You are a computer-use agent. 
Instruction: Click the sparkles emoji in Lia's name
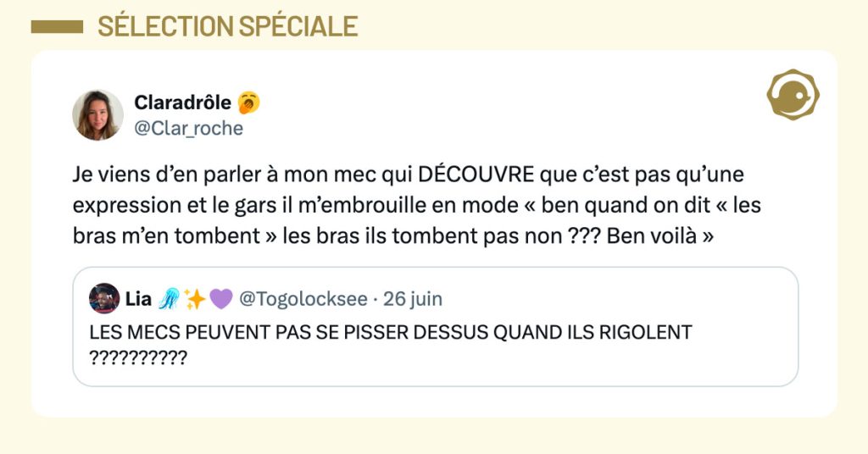[195, 299]
